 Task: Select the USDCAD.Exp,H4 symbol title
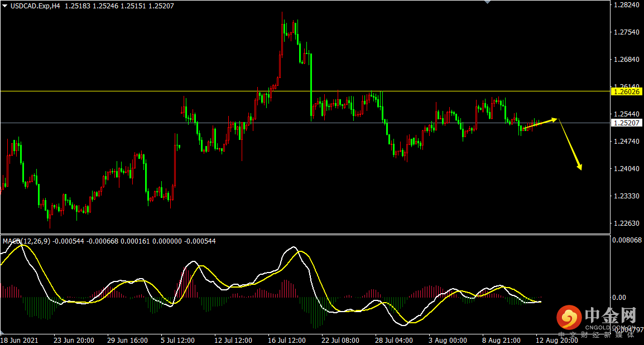35,6
